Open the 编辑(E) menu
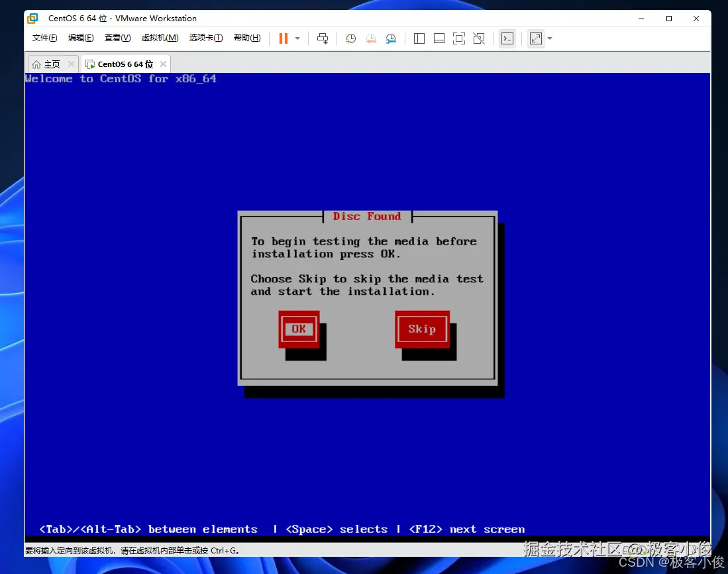 pyautogui.click(x=81, y=38)
